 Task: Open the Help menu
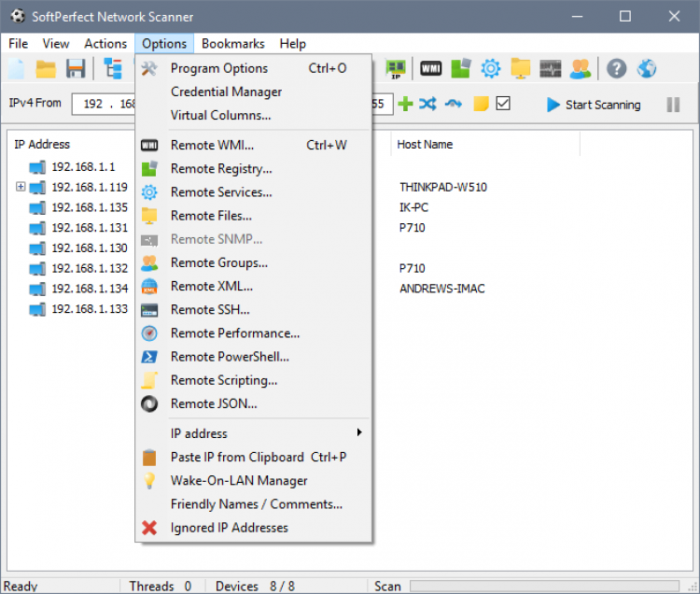coord(293,44)
